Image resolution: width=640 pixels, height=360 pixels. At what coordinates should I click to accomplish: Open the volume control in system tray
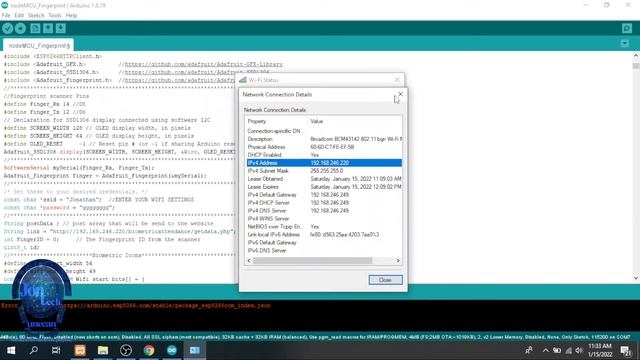point(579,350)
